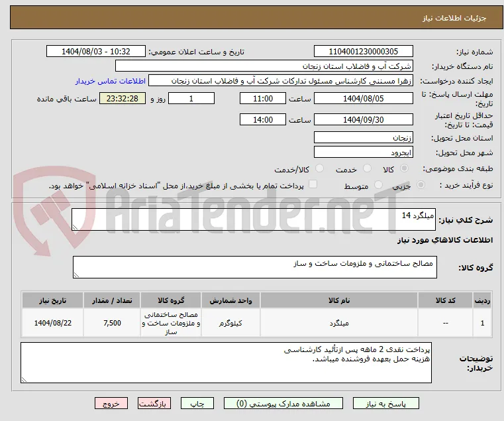Select the کالا radio button
504x421 pixels.
[405, 168]
